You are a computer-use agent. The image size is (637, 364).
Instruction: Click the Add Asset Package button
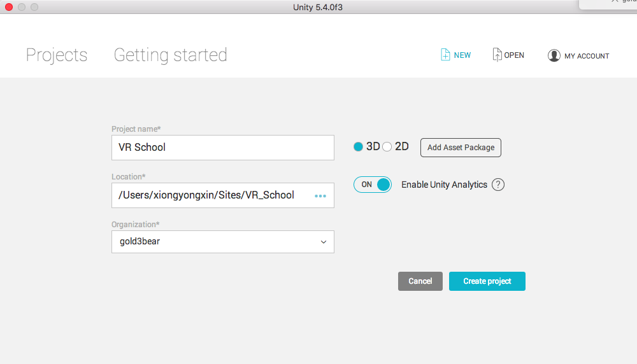pyautogui.click(x=461, y=148)
